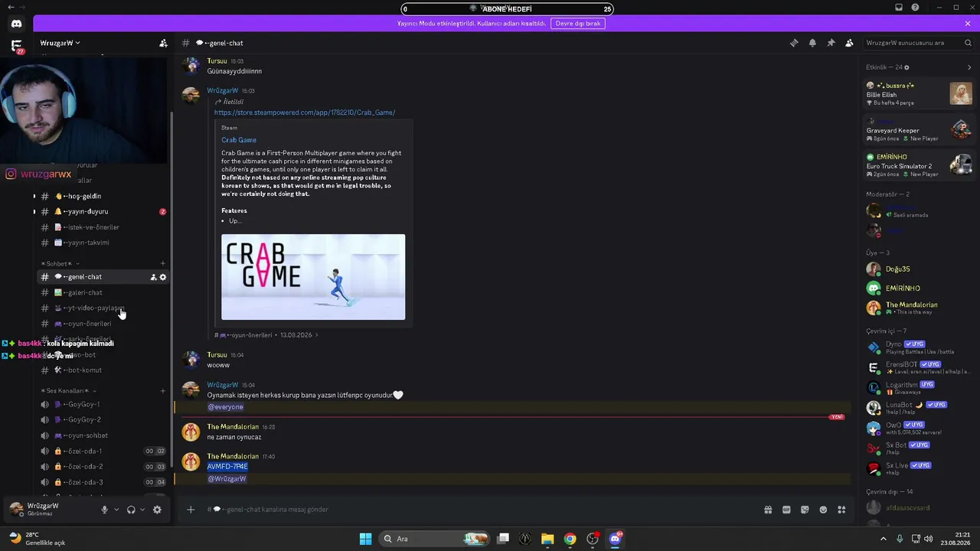Open bot-komut channel
The height and width of the screenshot is (551, 980).
tap(103, 370)
